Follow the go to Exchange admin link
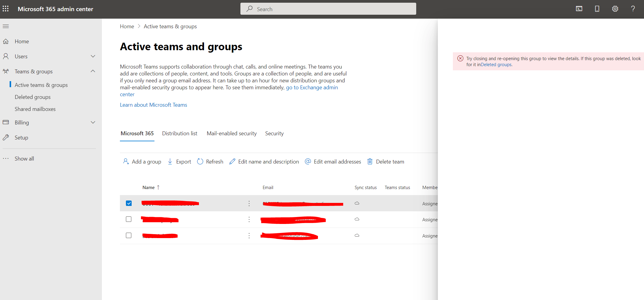This screenshot has width=644, height=300. coord(312,87)
